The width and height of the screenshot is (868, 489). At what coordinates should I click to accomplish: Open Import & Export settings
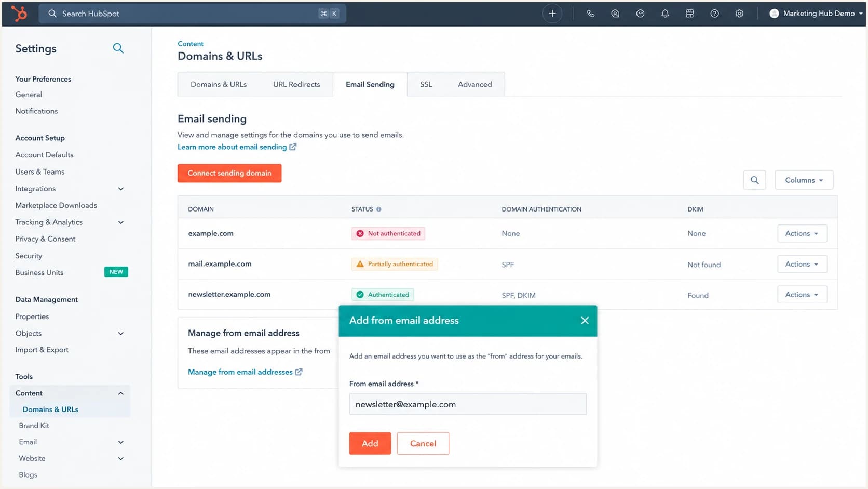[42, 350]
